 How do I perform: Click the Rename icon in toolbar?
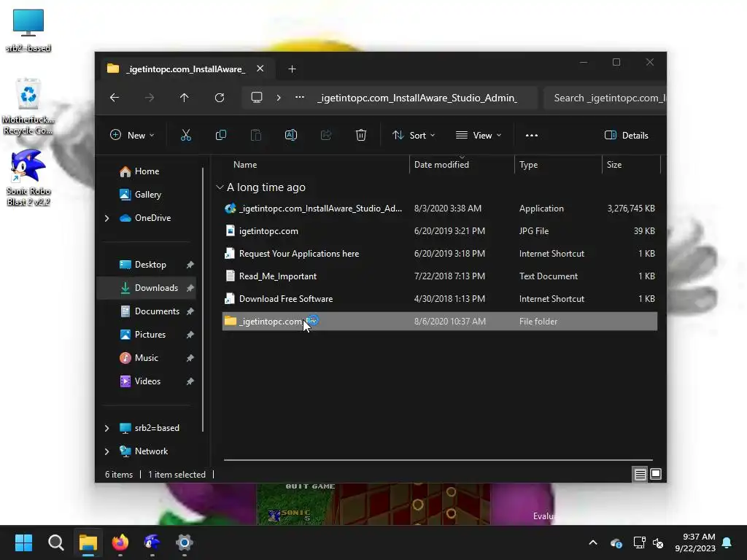tap(290, 135)
